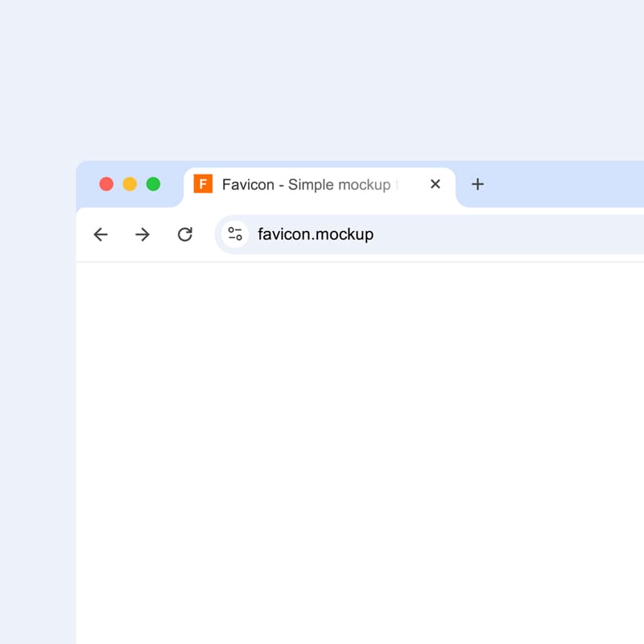Click the green fullscreen traffic light button
This screenshot has width=644, height=644.
coord(153,184)
